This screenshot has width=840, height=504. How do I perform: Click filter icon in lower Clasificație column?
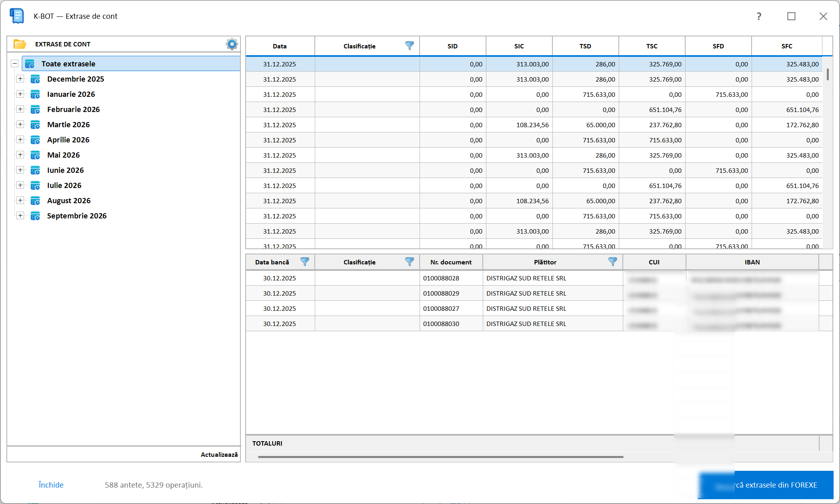(x=410, y=262)
